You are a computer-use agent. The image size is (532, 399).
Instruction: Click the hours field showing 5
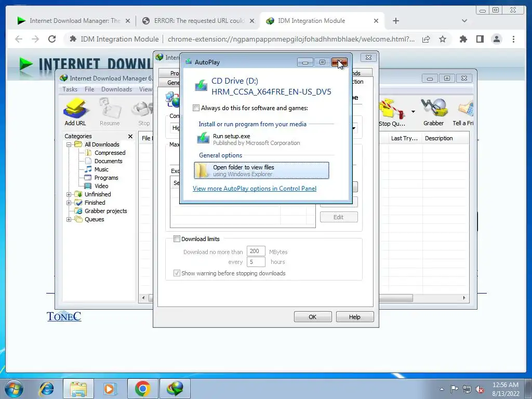click(x=256, y=262)
